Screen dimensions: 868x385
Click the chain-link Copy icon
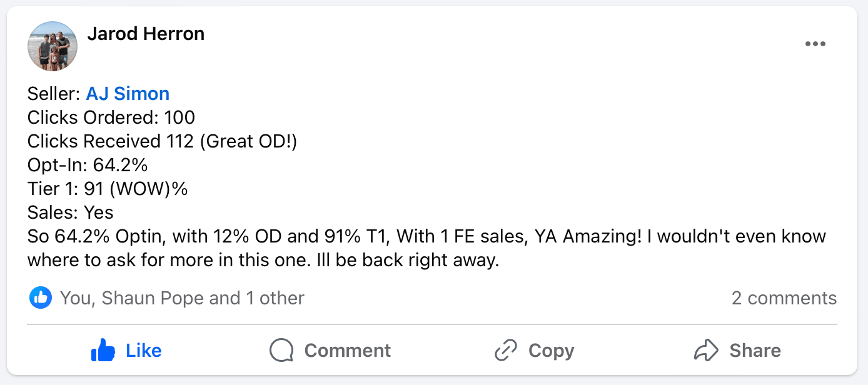[x=505, y=351]
